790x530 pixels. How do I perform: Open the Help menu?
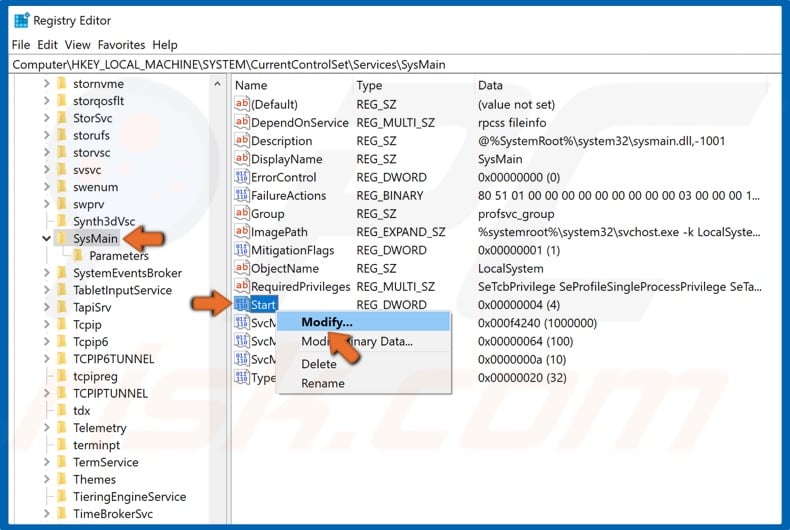[165, 45]
